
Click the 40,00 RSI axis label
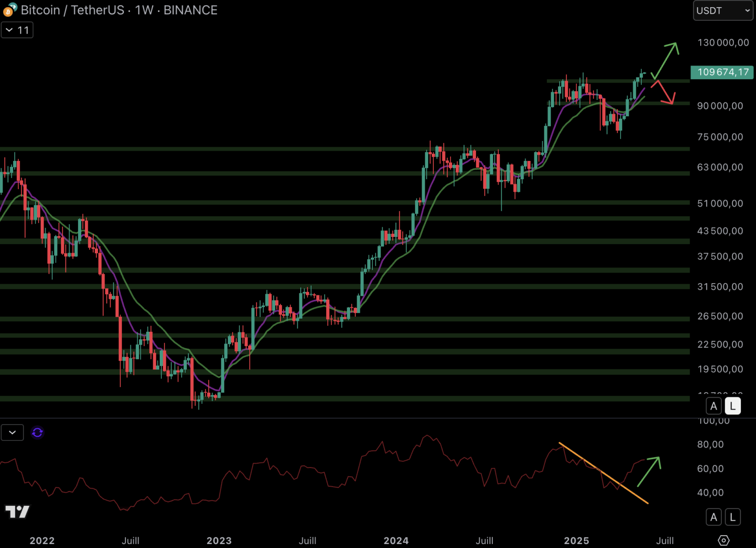(710, 493)
